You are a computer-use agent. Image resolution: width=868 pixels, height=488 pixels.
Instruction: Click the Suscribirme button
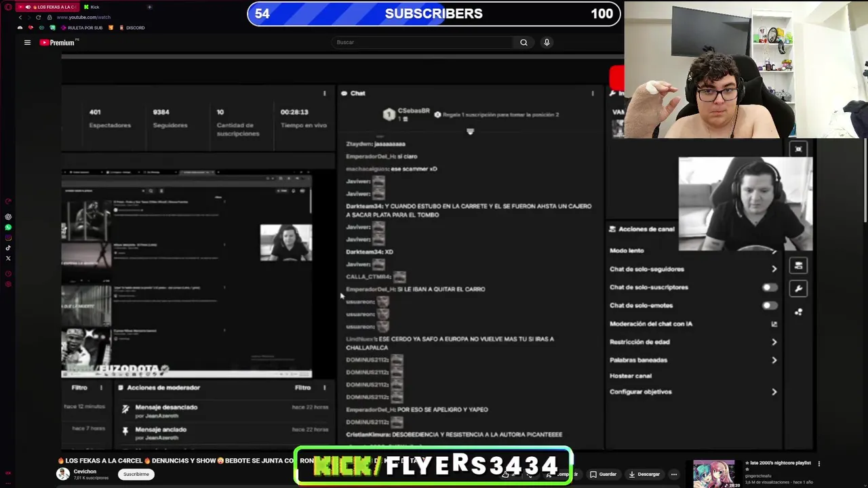click(x=136, y=474)
